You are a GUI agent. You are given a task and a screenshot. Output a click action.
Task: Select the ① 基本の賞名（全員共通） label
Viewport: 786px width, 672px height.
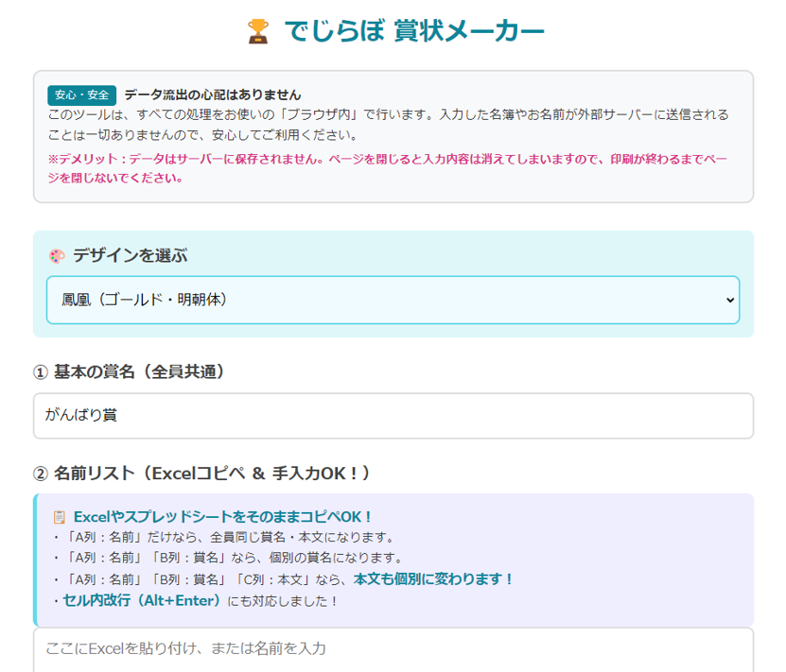(130, 372)
